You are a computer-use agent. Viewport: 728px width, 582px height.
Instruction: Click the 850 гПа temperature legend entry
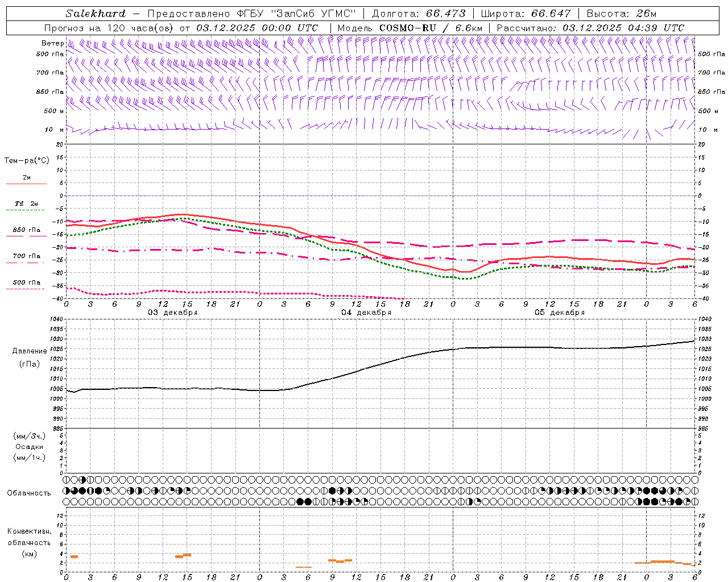point(26,230)
